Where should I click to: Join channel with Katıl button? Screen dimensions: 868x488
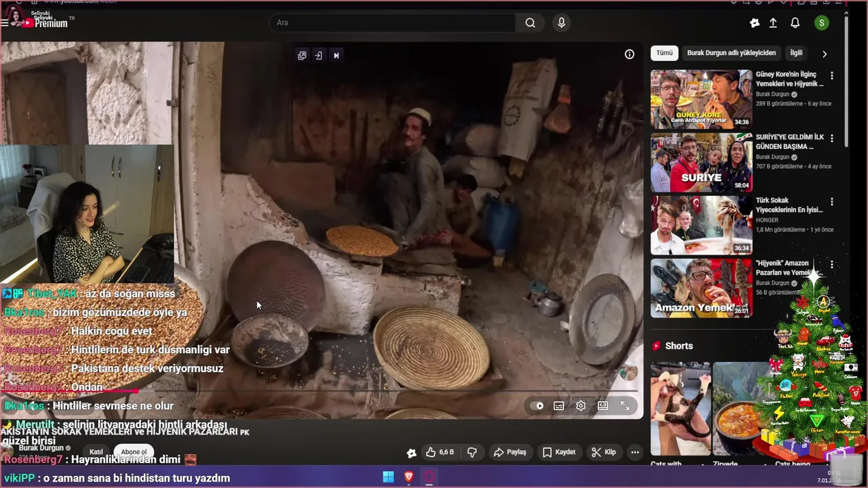[96, 452]
